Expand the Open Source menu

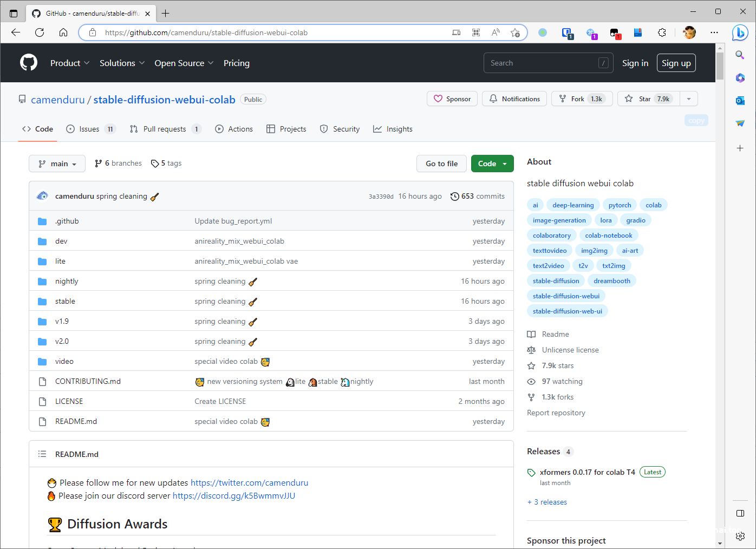coord(184,63)
